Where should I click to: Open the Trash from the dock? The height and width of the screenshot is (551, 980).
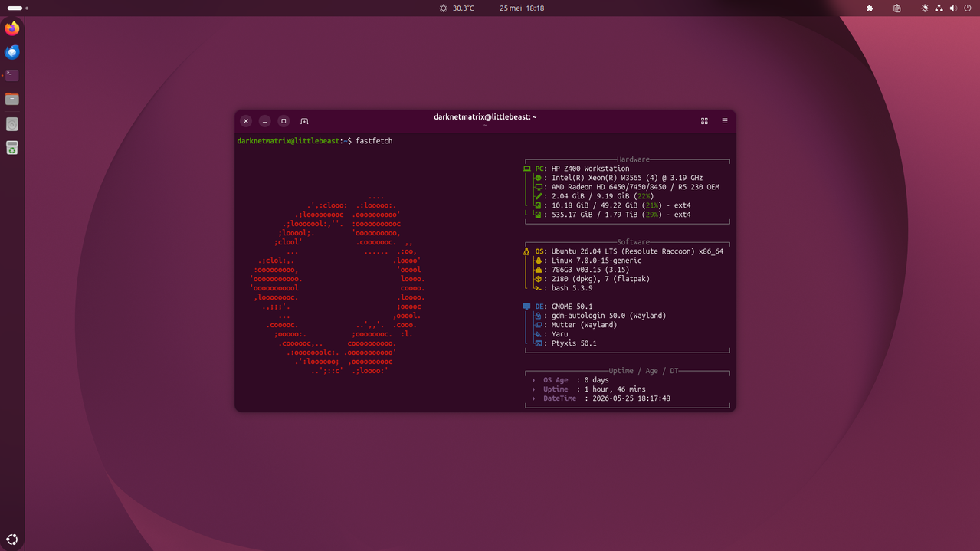[12, 147]
